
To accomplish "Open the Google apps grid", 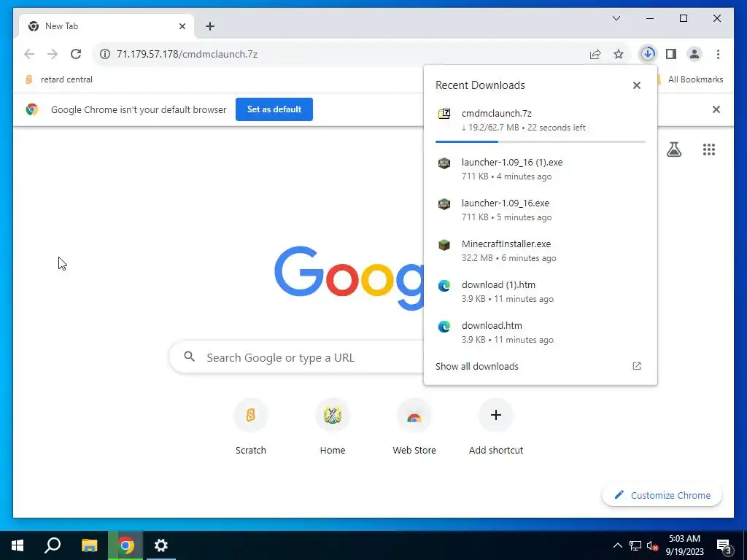I will click(x=709, y=150).
